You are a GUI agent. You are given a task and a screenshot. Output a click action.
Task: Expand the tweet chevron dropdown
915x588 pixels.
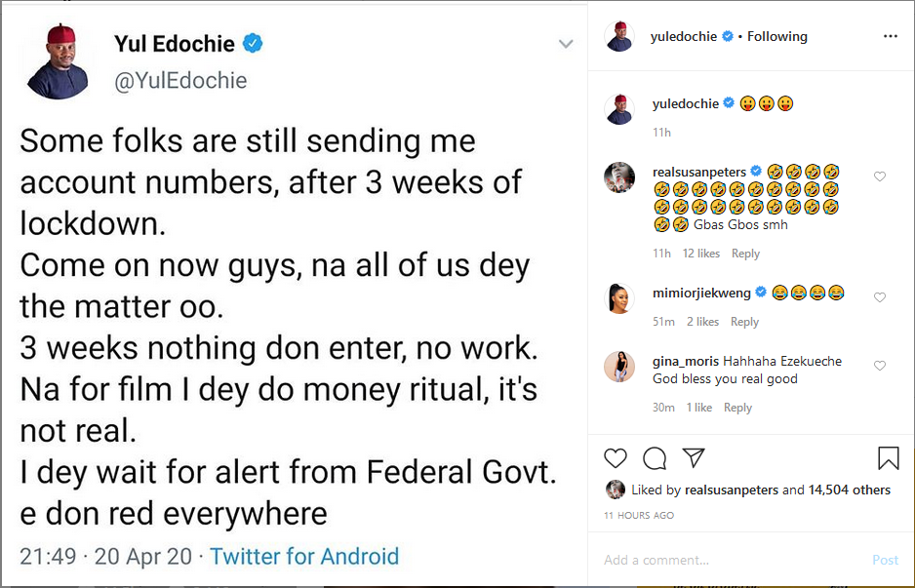pyautogui.click(x=565, y=44)
